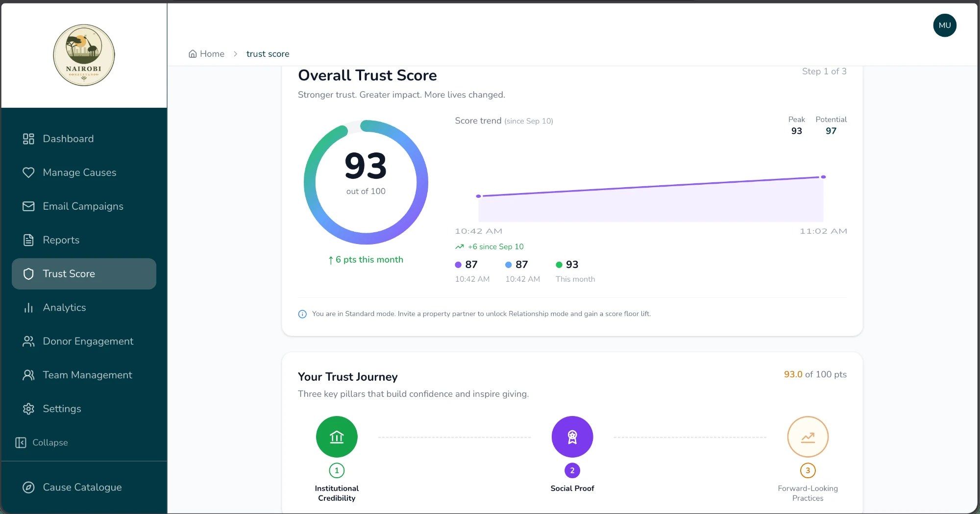Click the Social Proof label

(x=572, y=489)
